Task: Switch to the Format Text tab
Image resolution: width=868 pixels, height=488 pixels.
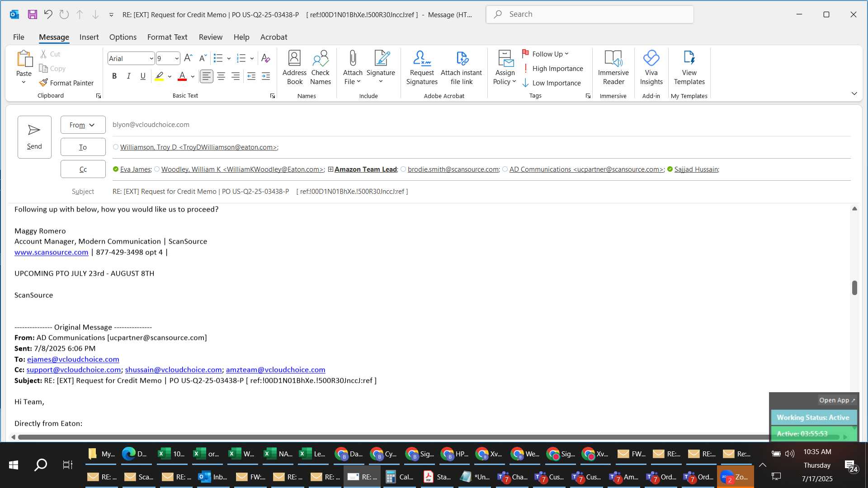Action: click(167, 37)
